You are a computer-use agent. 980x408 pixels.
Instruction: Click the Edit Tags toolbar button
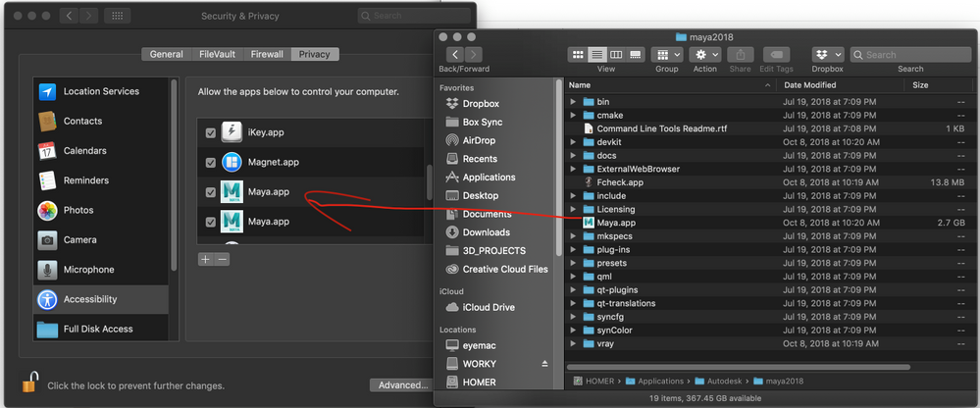coord(776,54)
